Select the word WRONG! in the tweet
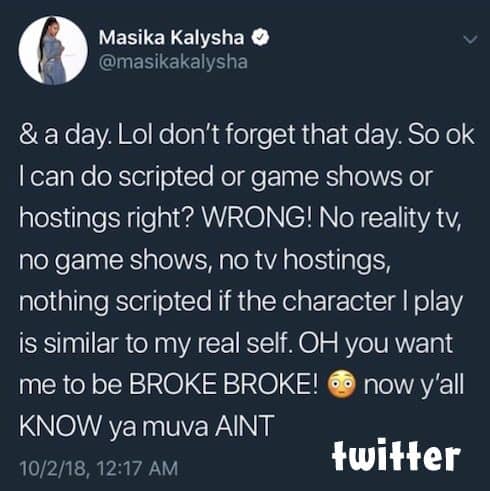Screen dimensions: 490x491 click(x=257, y=218)
